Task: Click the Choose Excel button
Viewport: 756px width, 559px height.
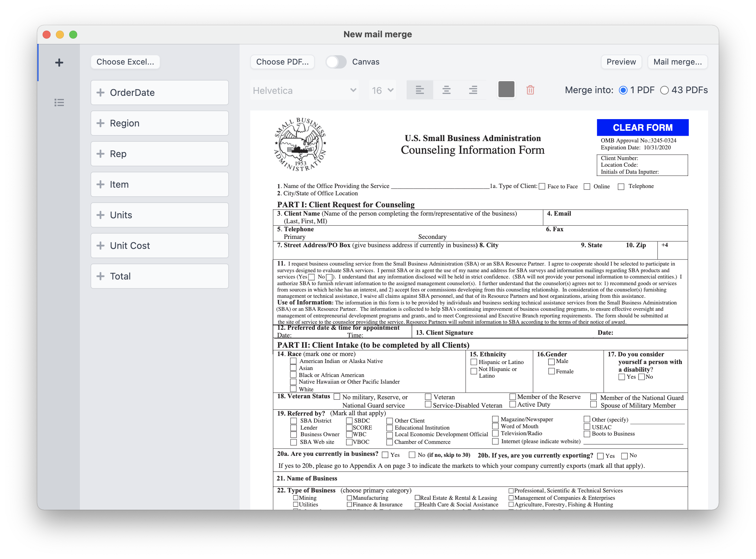Action: pyautogui.click(x=125, y=62)
